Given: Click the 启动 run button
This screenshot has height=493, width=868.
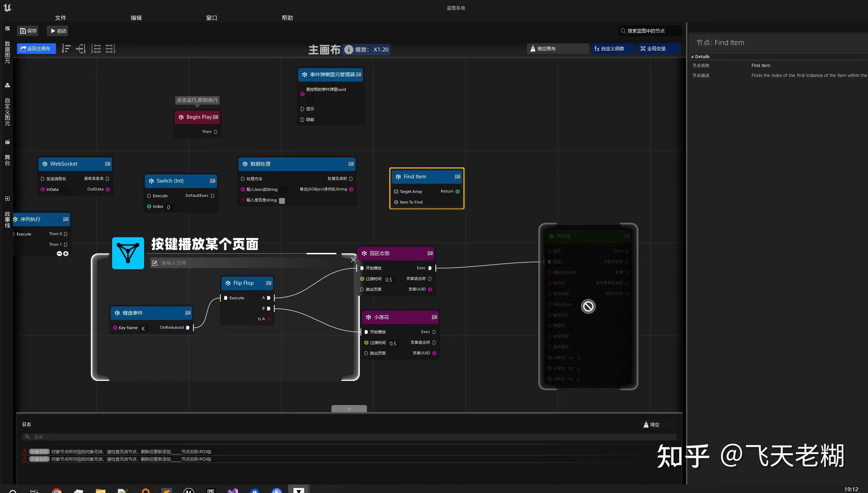Looking at the screenshot, I should (x=57, y=31).
